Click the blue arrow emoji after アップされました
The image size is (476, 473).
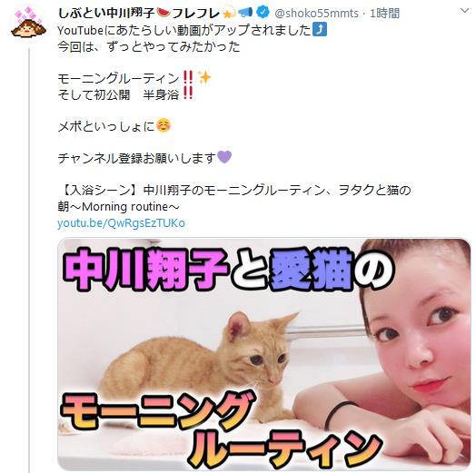tap(320, 29)
